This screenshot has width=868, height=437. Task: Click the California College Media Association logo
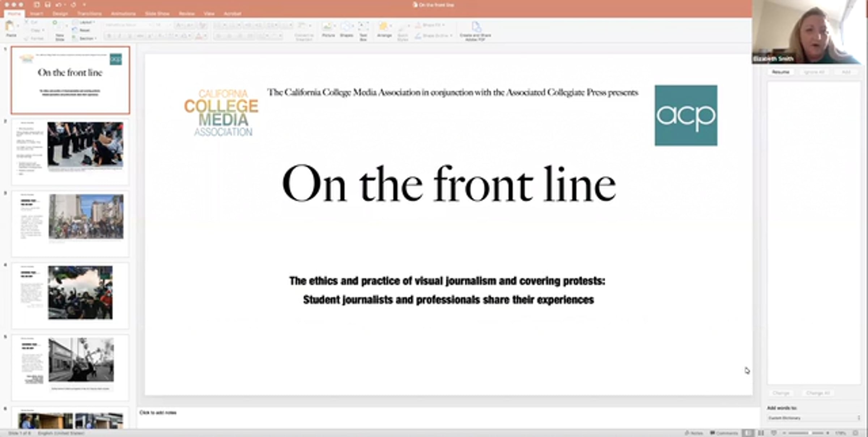click(x=221, y=113)
